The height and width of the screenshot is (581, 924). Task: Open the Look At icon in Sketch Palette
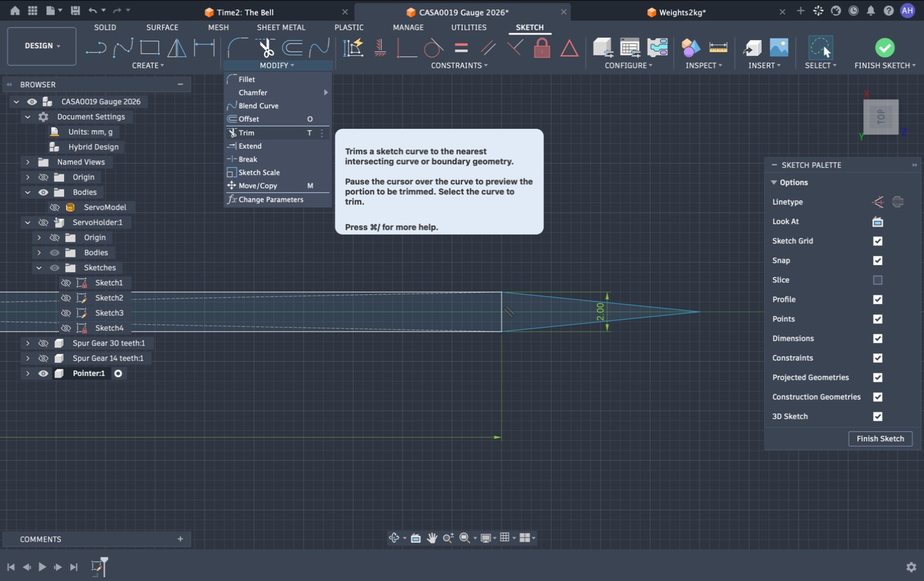[878, 222]
